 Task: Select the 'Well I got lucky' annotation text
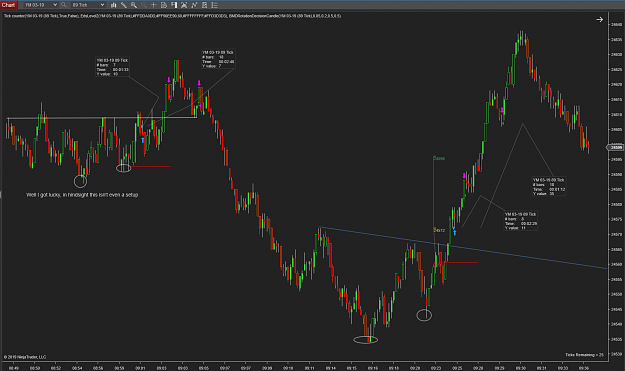(82, 195)
